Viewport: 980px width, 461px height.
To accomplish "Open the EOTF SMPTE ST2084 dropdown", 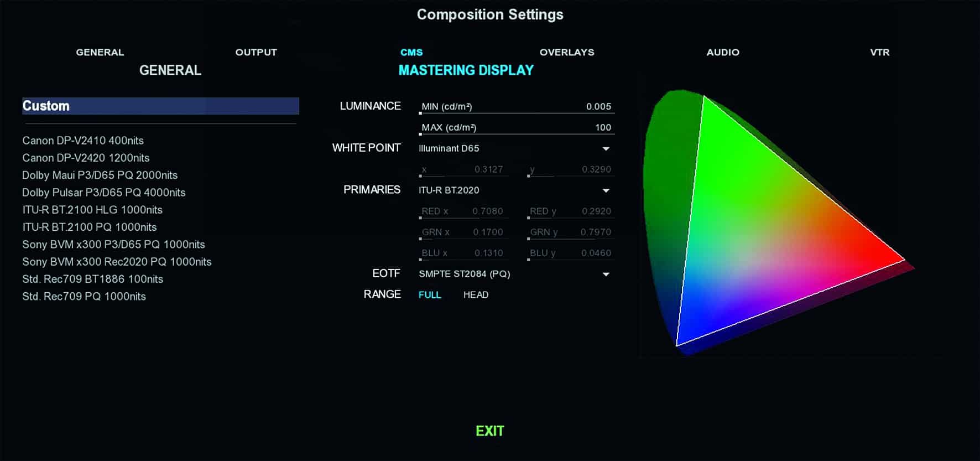I will tap(606, 274).
